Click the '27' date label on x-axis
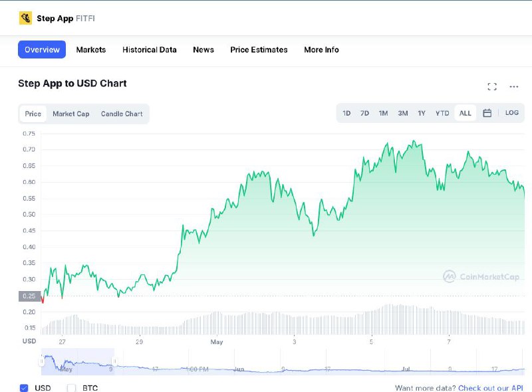Image resolution: width=532 pixels, height=392 pixels. click(x=62, y=342)
